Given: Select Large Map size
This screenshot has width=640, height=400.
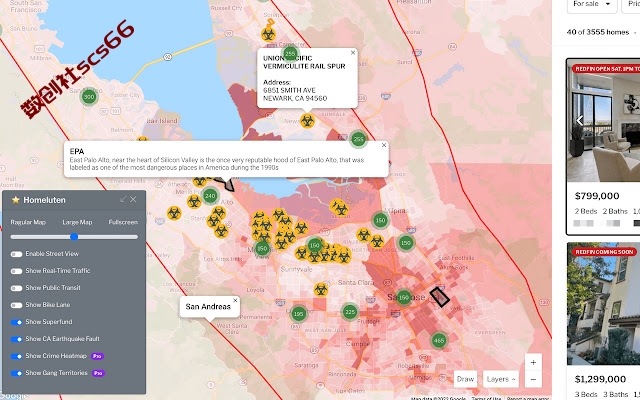Looking at the screenshot, I should [77, 222].
